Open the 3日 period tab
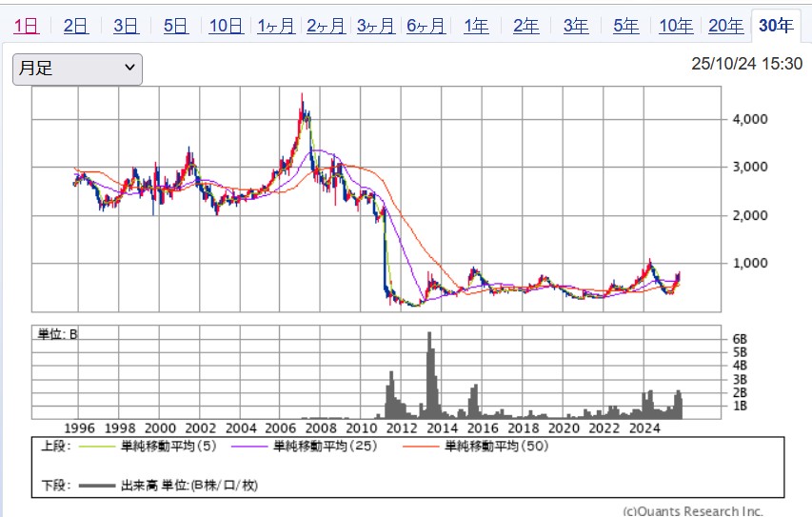The image size is (812, 517). 126,26
